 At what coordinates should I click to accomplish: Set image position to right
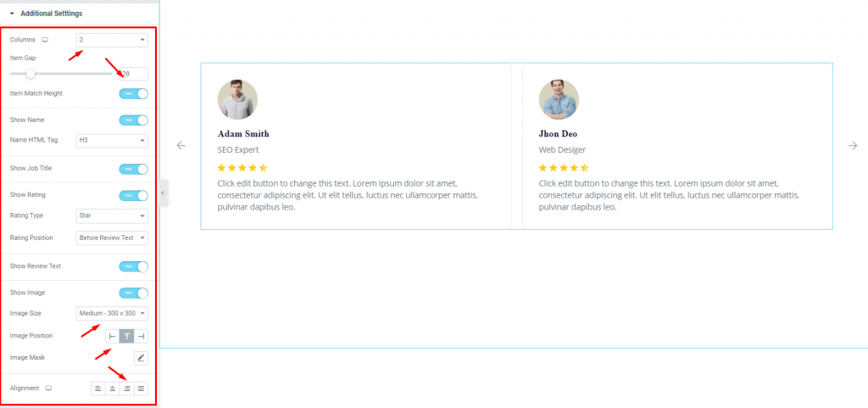[x=142, y=336]
